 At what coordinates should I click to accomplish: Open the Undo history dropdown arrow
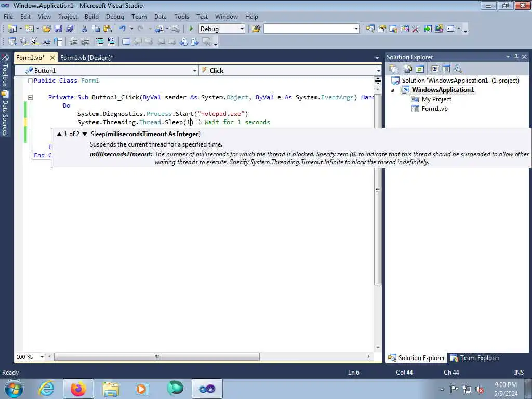pyautogui.click(x=131, y=29)
